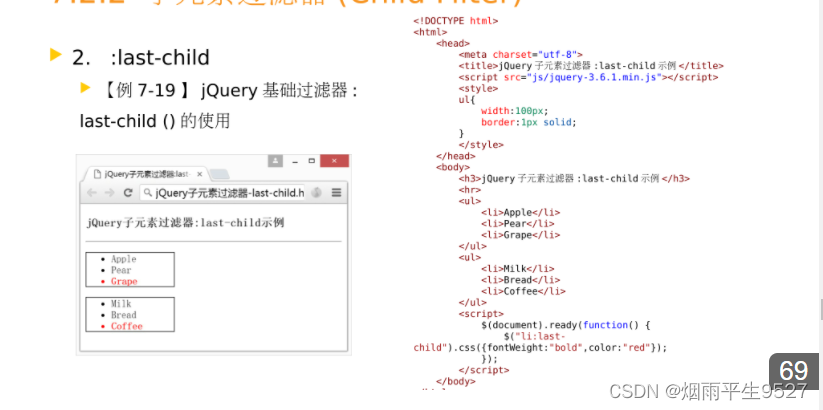This screenshot has height=410, width=823.
Task: Click the '<li>Pear</li>' code line
Action: pyautogui.click(x=518, y=224)
